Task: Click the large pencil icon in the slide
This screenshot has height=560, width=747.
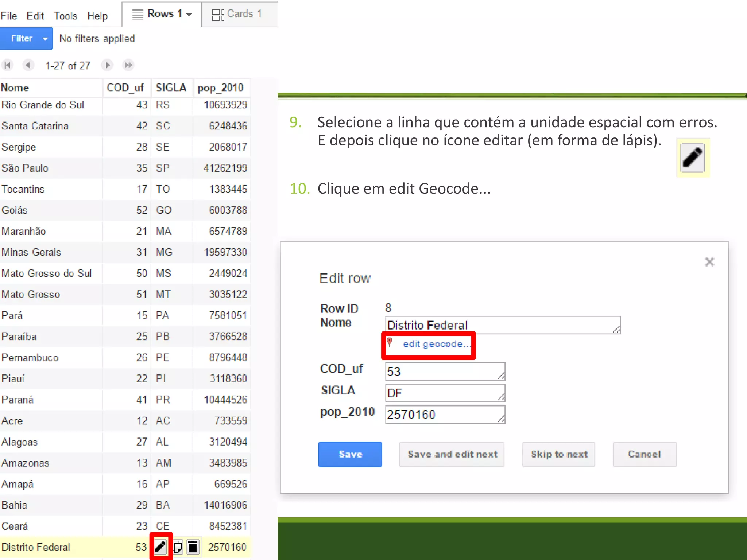Action: (692, 157)
